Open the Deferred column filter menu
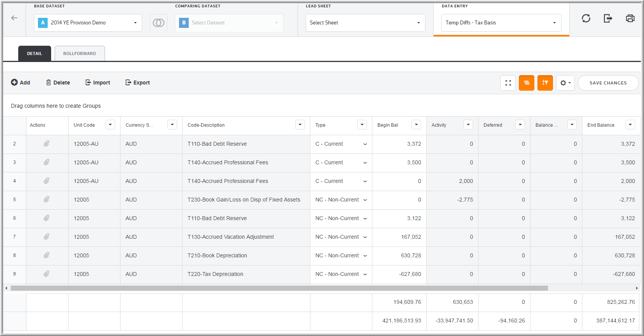The width and height of the screenshot is (644, 336). pos(520,125)
